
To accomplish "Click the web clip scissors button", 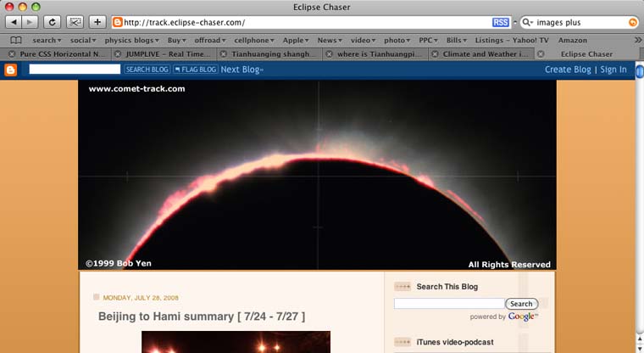I will tap(75, 22).
